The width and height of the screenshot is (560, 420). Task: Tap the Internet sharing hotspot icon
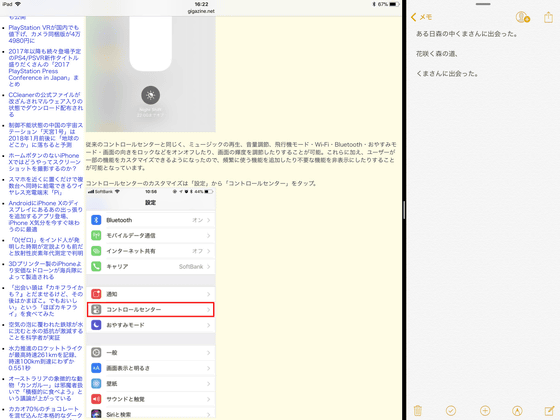pos(96,251)
